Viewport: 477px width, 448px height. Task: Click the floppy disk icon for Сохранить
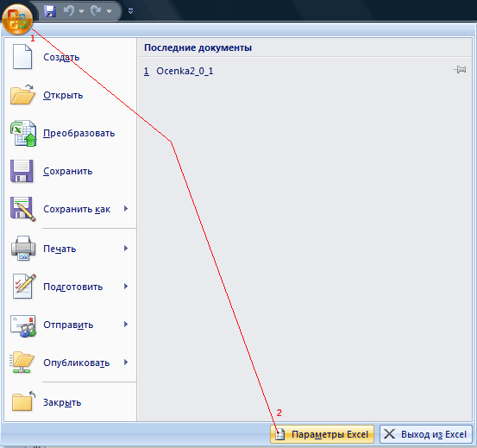coord(22,171)
